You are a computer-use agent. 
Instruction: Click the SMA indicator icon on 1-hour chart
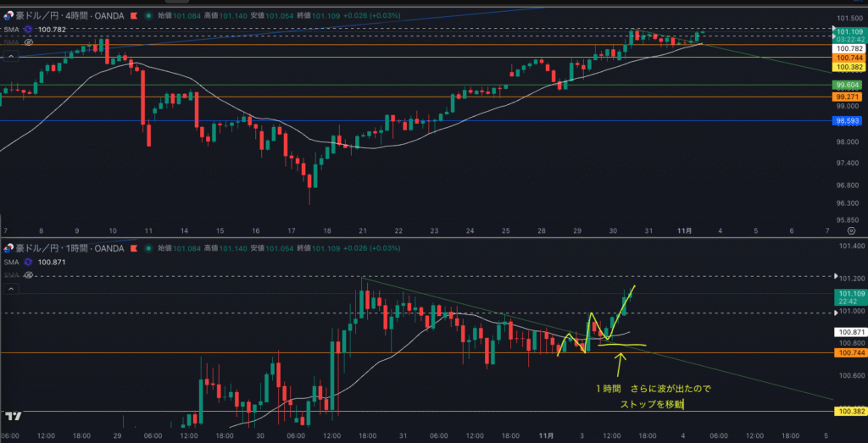point(28,262)
